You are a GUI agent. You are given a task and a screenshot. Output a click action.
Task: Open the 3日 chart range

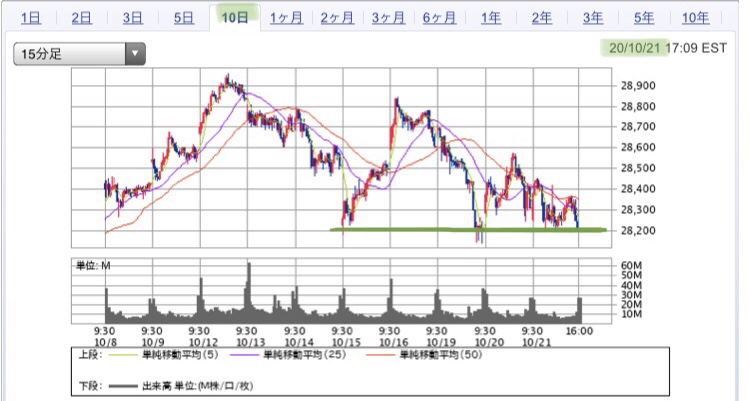tap(133, 18)
